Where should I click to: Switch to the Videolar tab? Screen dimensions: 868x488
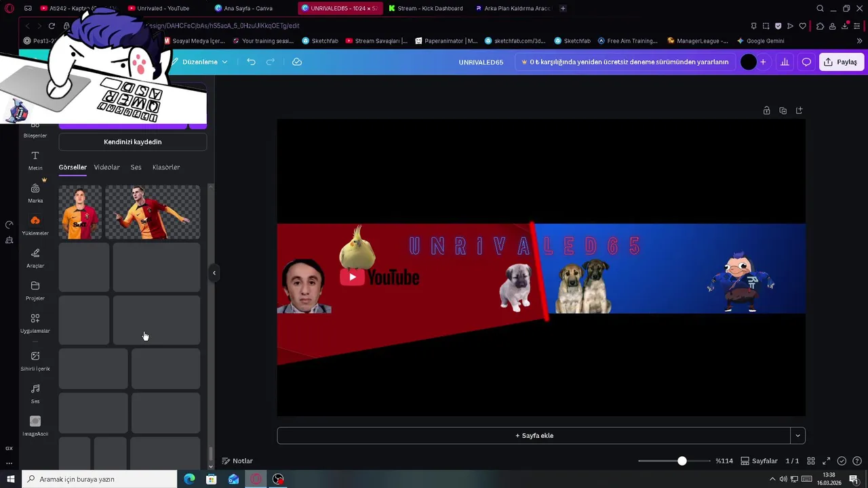tap(106, 167)
